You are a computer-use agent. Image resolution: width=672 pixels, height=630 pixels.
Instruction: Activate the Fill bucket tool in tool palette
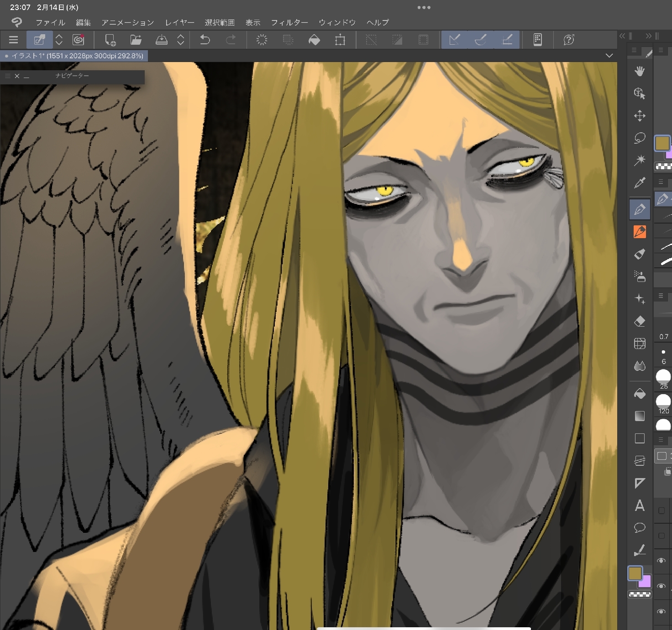point(640,393)
